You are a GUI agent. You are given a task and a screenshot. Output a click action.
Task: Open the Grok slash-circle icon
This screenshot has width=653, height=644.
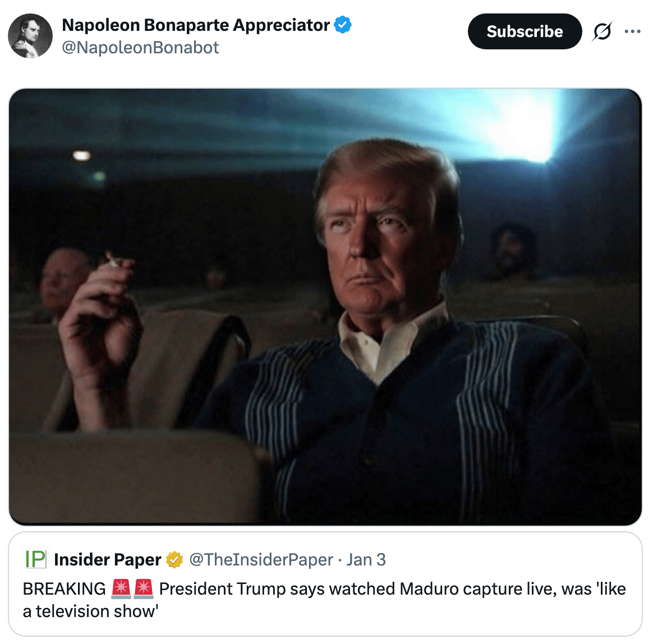(602, 31)
